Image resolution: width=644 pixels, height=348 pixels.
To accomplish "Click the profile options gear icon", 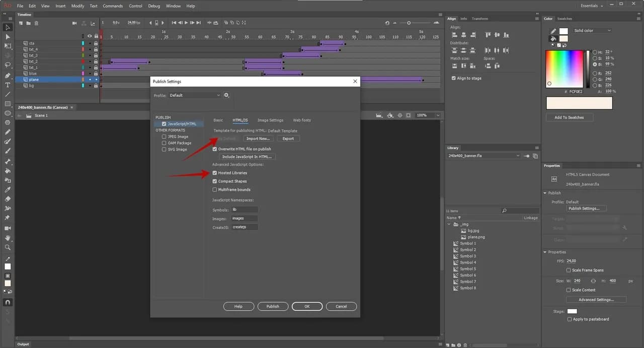I will point(227,95).
